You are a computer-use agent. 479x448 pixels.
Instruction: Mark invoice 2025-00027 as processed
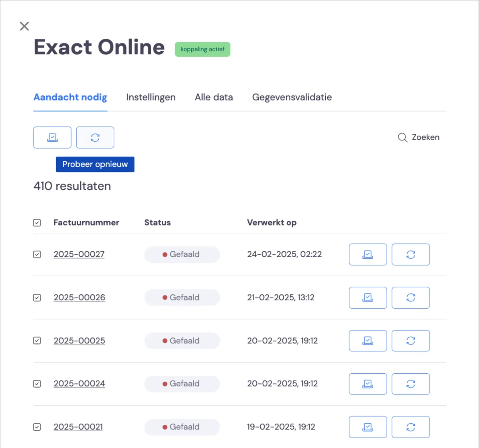point(368,254)
